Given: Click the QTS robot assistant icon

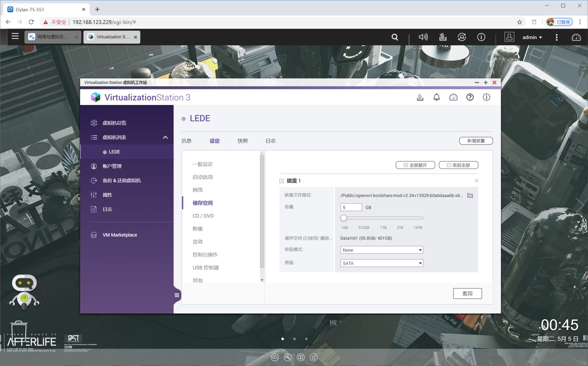Looking at the screenshot, I should [24, 292].
